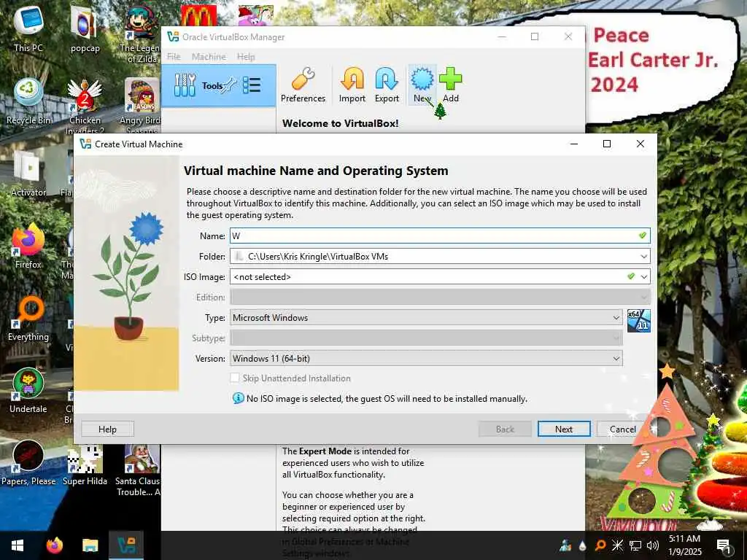747x560 pixels.
Task: Open File Explorer from the taskbar
Action: click(x=90, y=545)
